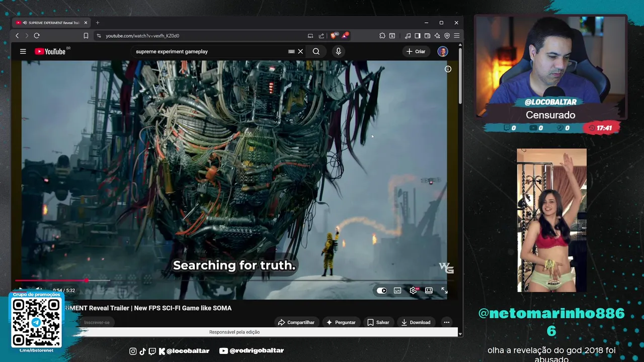Bookmark this page in browser
The width and height of the screenshot is (644, 362).
[86, 36]
